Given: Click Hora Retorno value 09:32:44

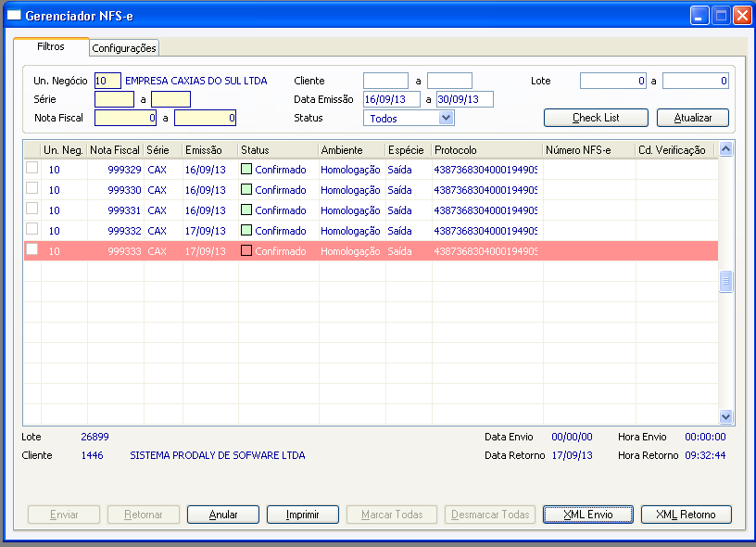Looking at the screenshot, I should point(705,455).
